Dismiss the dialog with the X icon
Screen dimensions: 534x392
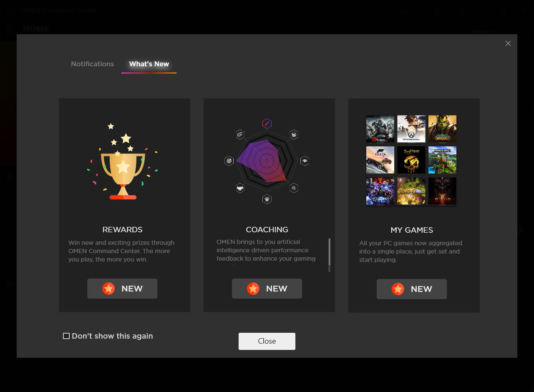(x=508, y=43)
